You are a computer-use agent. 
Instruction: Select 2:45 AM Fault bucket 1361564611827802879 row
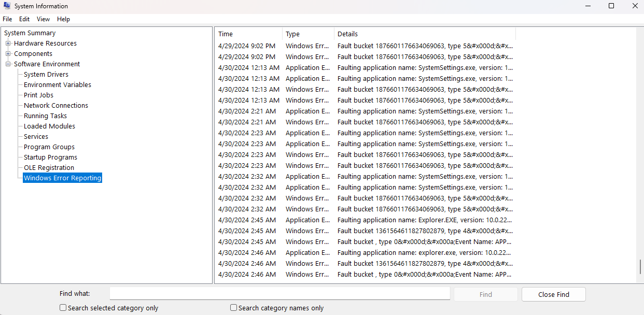(x=365, y=231)
